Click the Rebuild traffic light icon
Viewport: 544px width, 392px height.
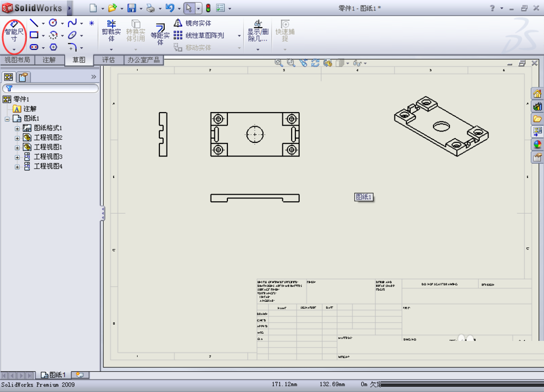point(208,8)
